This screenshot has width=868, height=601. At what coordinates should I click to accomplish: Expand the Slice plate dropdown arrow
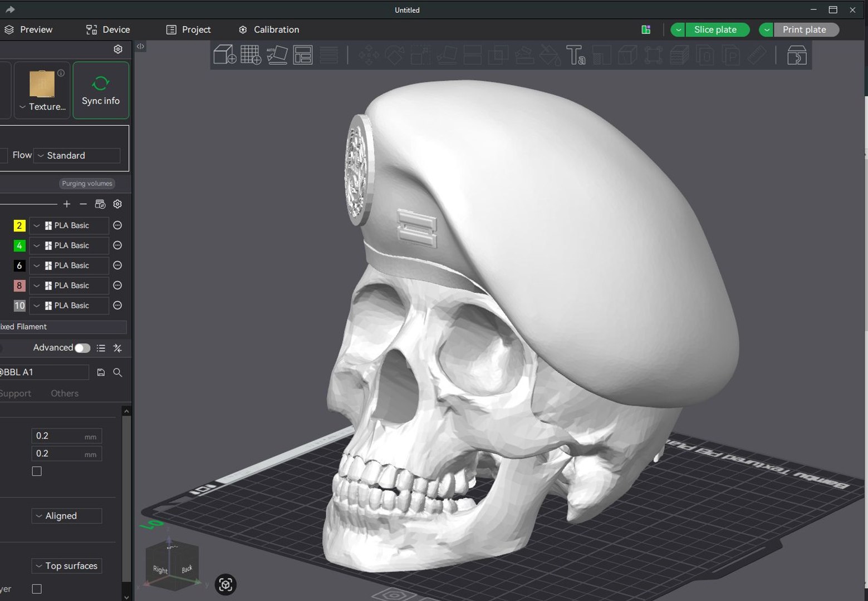[678, 30]
